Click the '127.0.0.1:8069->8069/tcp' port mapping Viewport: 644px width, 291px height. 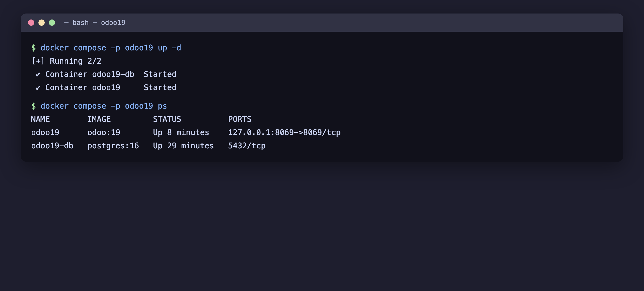click(284, 133)
